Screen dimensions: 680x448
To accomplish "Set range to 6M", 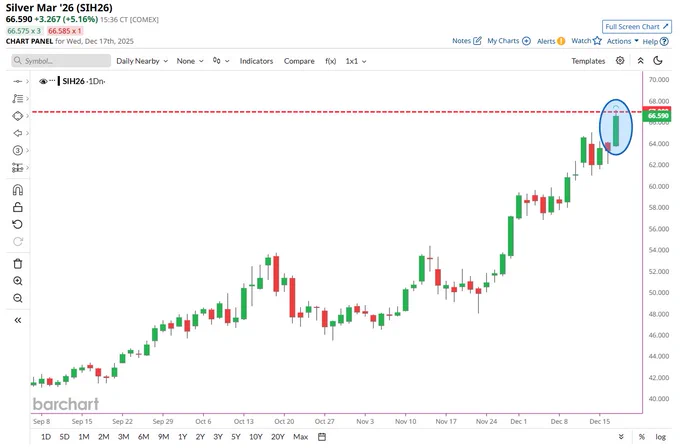I will pyautogui.click(x=144, y=437).
